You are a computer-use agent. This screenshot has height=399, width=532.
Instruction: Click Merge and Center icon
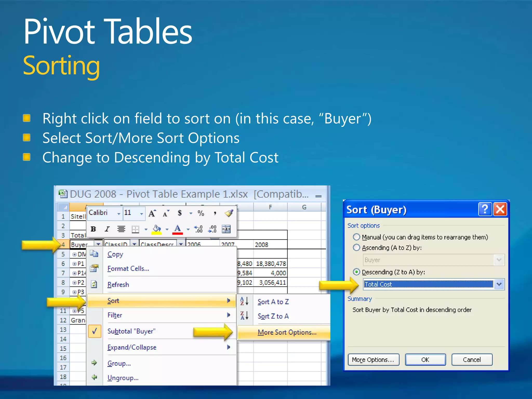click(x=226, y=229)
